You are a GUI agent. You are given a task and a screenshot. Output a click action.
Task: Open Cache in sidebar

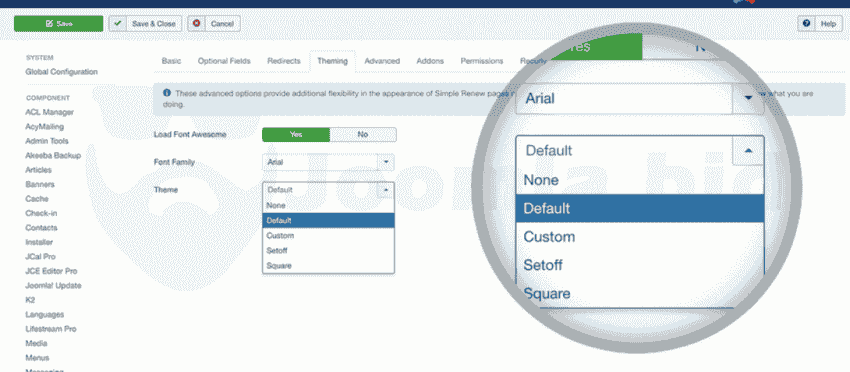coord(36,199)
